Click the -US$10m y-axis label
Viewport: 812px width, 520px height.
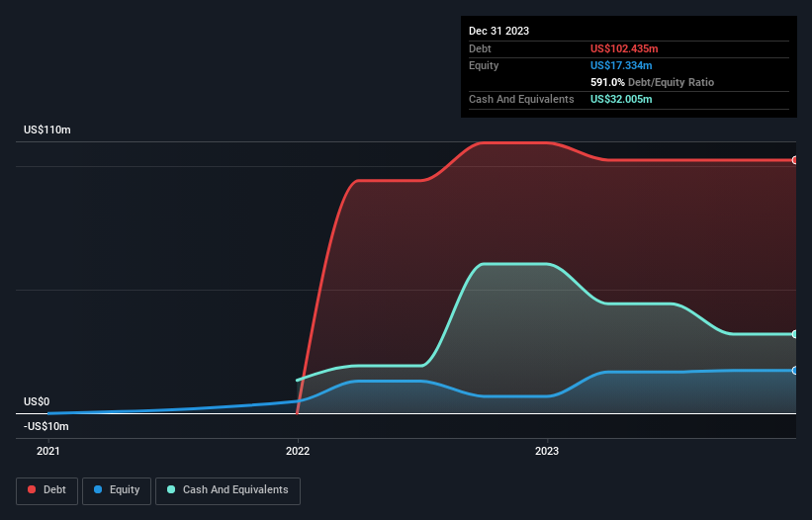click(46, 426)
